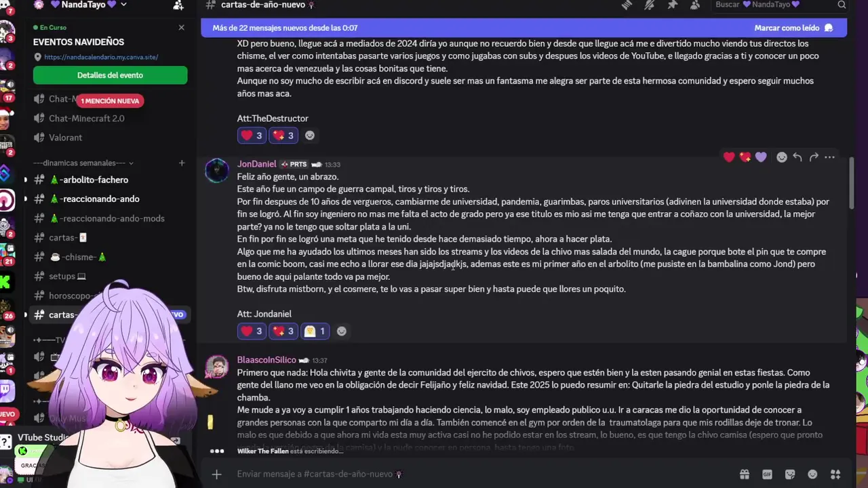Show pinned messages via pin icon
Viewport: 868px width, 488px height.
click(x=672, y=5)
